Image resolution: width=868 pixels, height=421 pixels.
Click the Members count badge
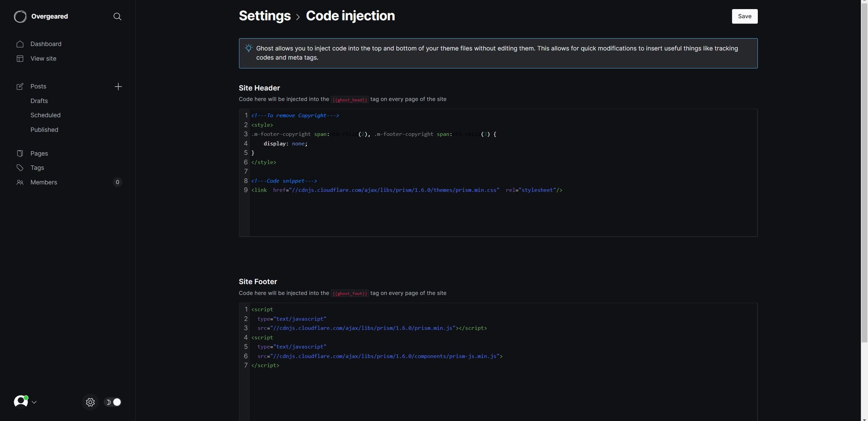117,182
